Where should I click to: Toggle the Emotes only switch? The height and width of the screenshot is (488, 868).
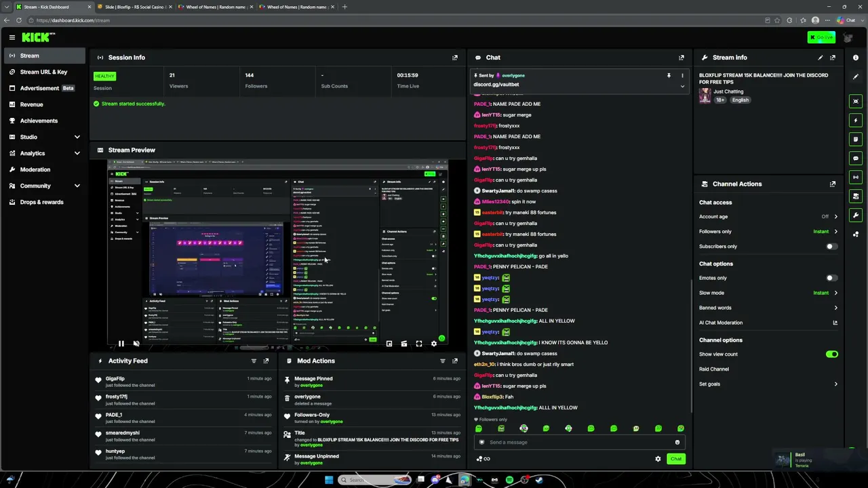831,278
